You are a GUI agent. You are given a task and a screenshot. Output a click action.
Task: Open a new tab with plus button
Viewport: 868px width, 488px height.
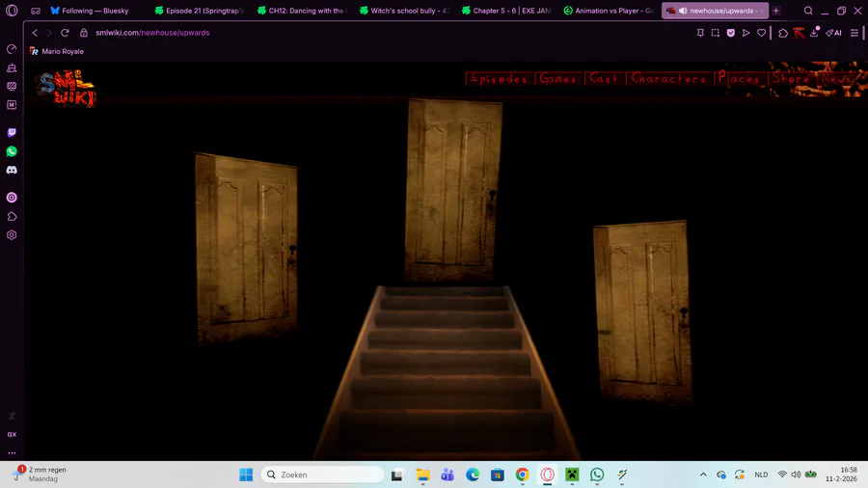(776, 11)
